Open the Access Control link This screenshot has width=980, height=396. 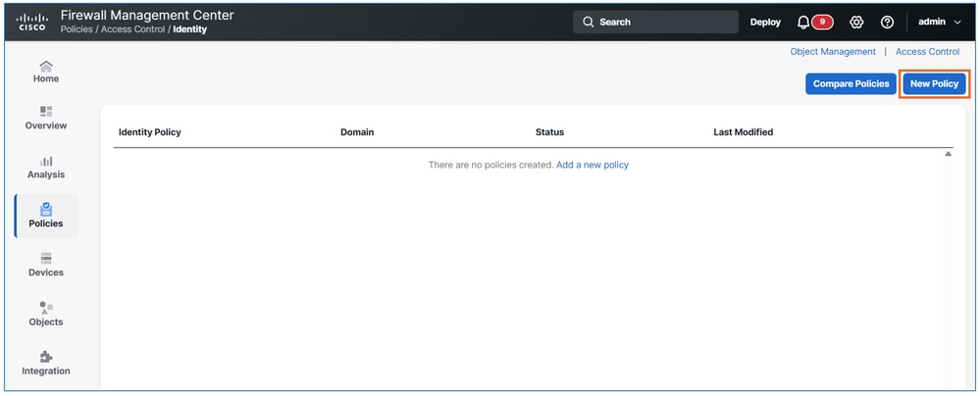927,52
